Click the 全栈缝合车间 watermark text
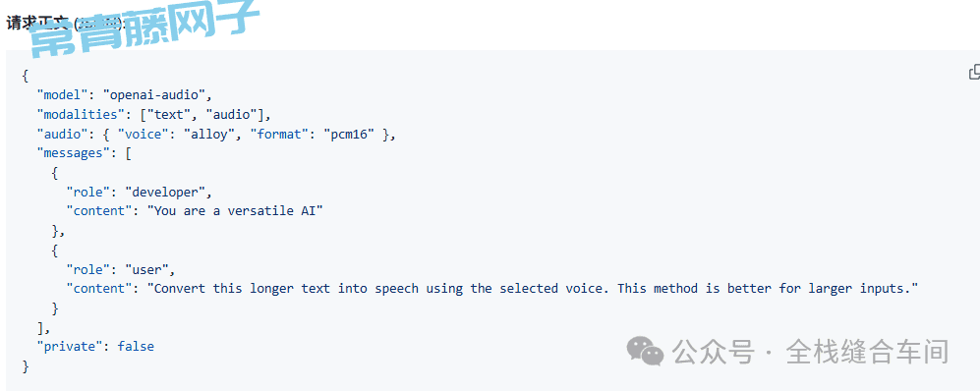The image size is (980, 391). (868, 352)
